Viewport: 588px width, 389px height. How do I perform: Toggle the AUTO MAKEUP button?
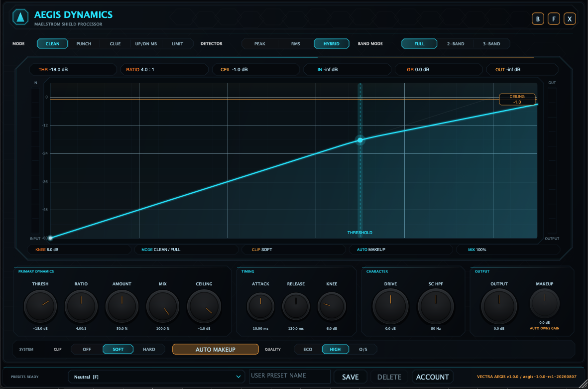tap(215, 349)
